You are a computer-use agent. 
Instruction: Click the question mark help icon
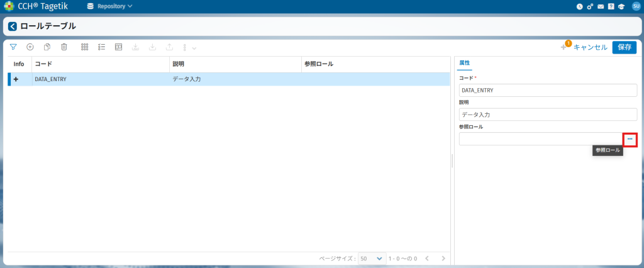pos(611,6)
